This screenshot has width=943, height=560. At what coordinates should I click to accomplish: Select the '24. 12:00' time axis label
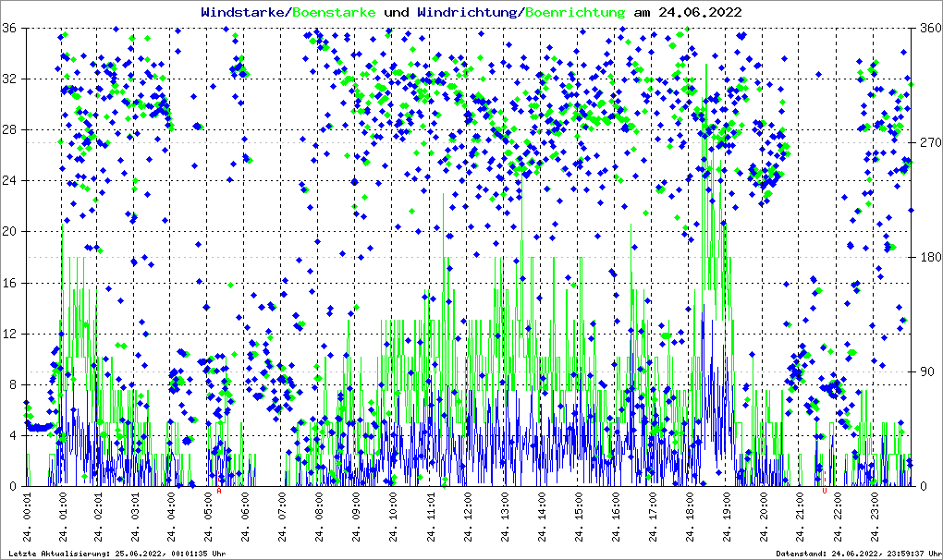click(x=468, y=519)
